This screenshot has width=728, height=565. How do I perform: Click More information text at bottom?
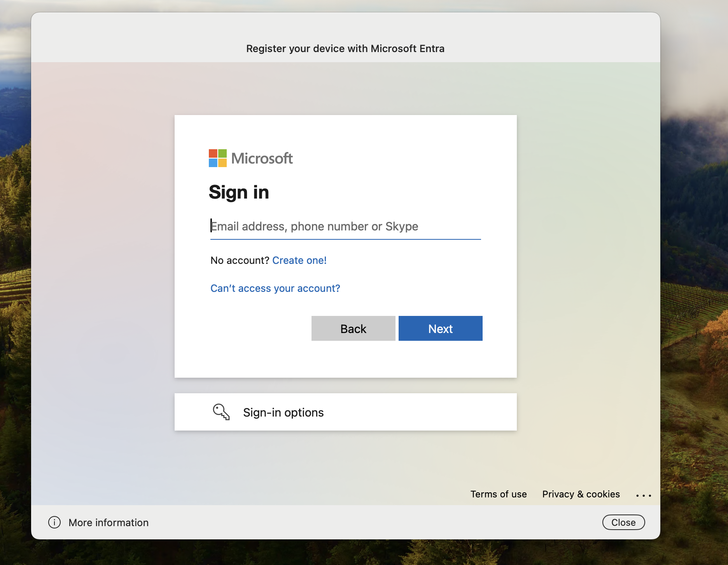tap(108, 523)
